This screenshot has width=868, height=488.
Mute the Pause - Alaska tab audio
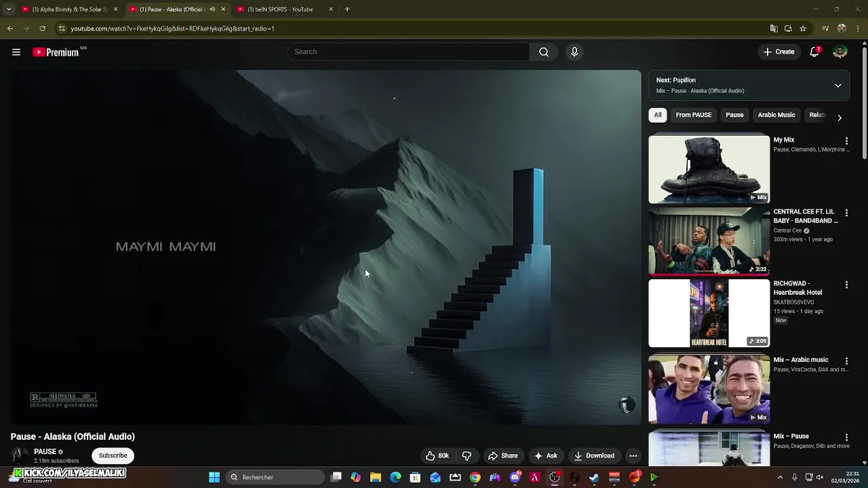pos(212,9)
